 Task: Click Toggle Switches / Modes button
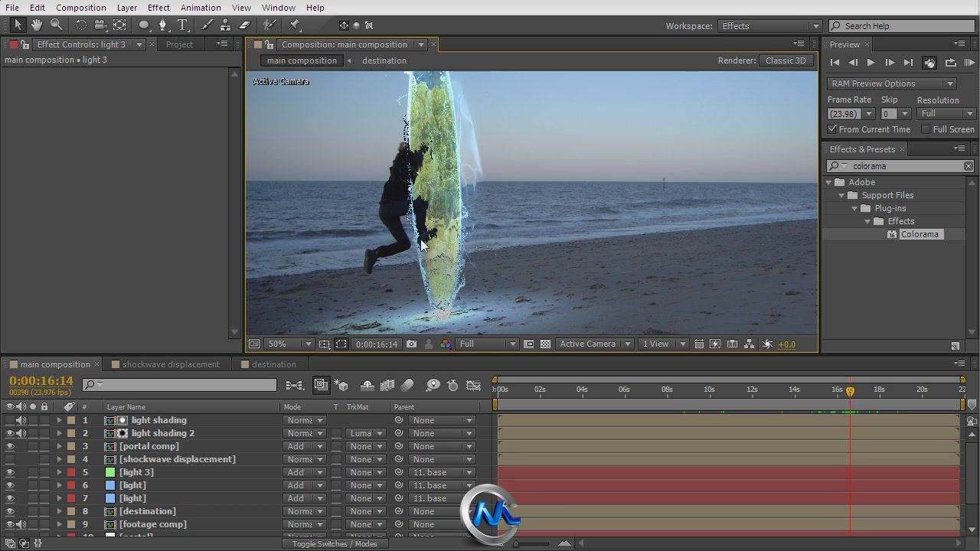click(x=335, y=543)
